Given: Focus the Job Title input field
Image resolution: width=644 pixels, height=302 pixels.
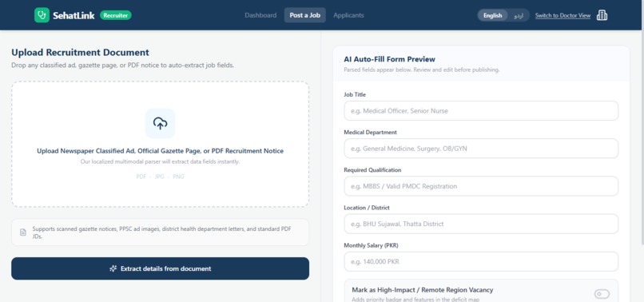Looking at the screenshot, I should (x=481, y=111).
